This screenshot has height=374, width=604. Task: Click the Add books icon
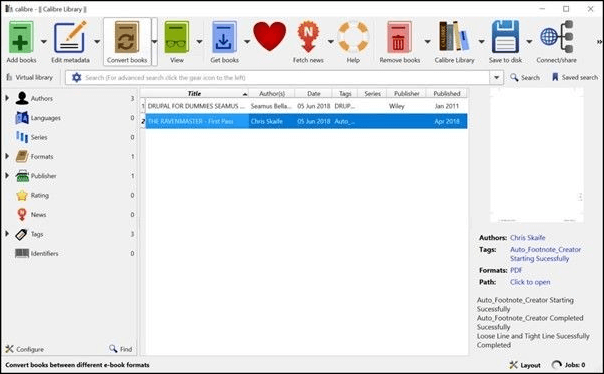coord(21,37)
